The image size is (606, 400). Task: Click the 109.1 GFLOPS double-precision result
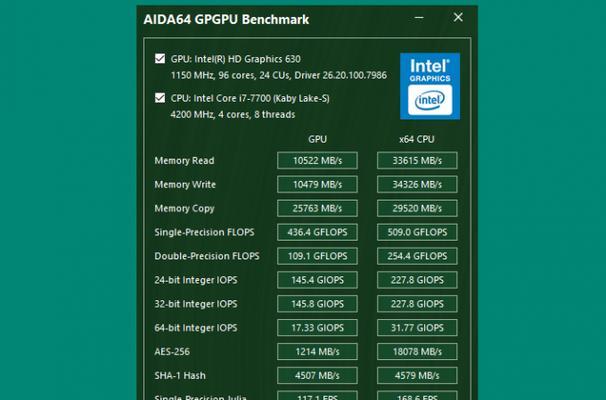pos(317,256)
